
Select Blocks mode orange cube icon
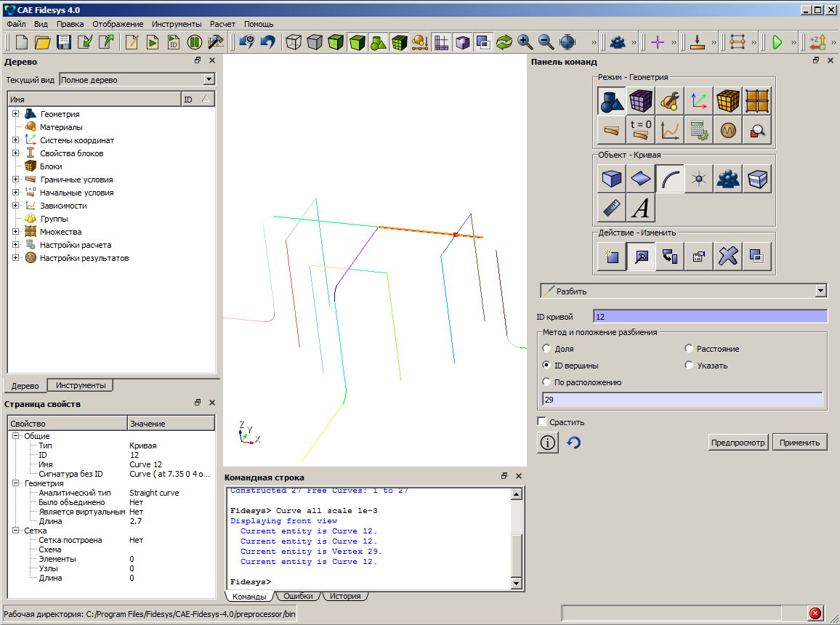(727, 101)
